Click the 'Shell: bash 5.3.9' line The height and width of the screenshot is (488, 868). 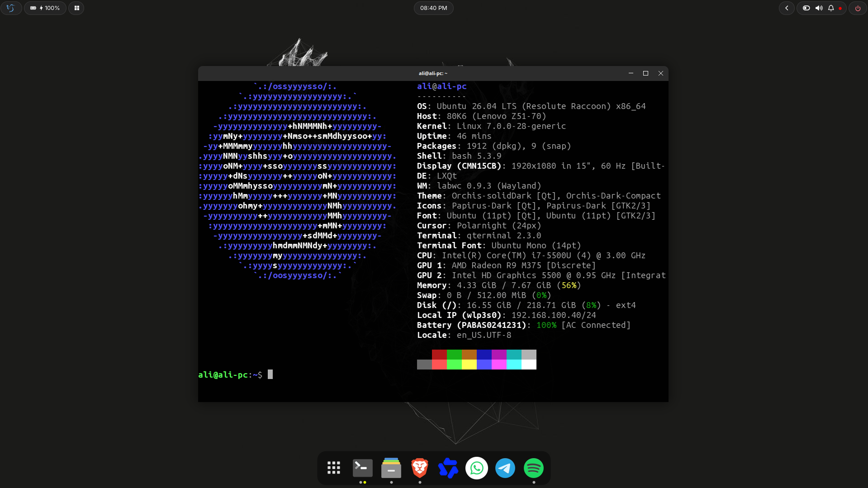click(459, 156)
